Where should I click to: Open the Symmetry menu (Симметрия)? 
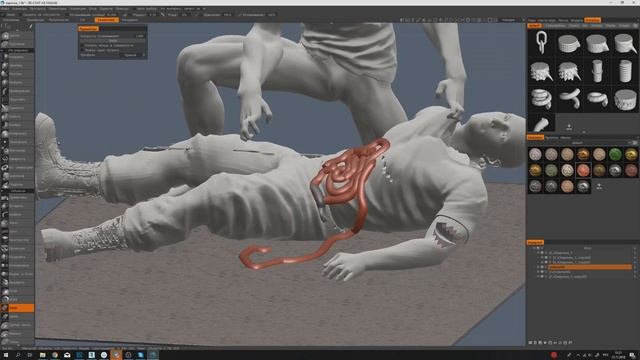[x=58, y=9]
